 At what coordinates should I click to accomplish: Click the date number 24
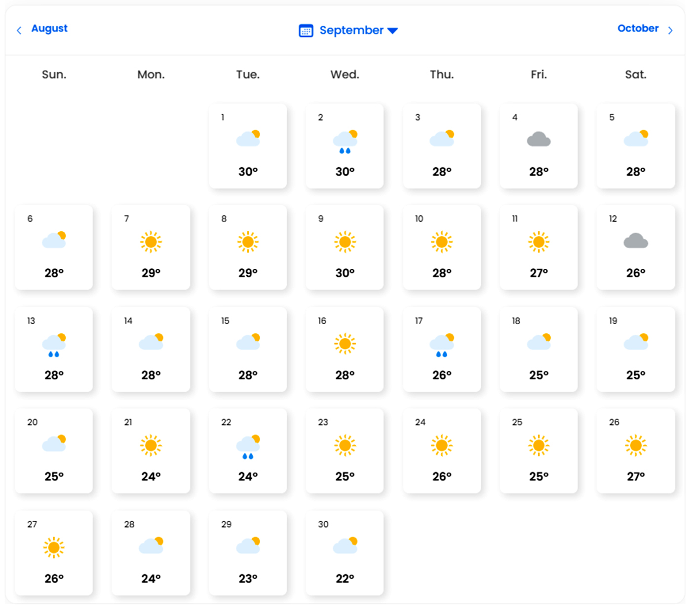pos(421,422)
